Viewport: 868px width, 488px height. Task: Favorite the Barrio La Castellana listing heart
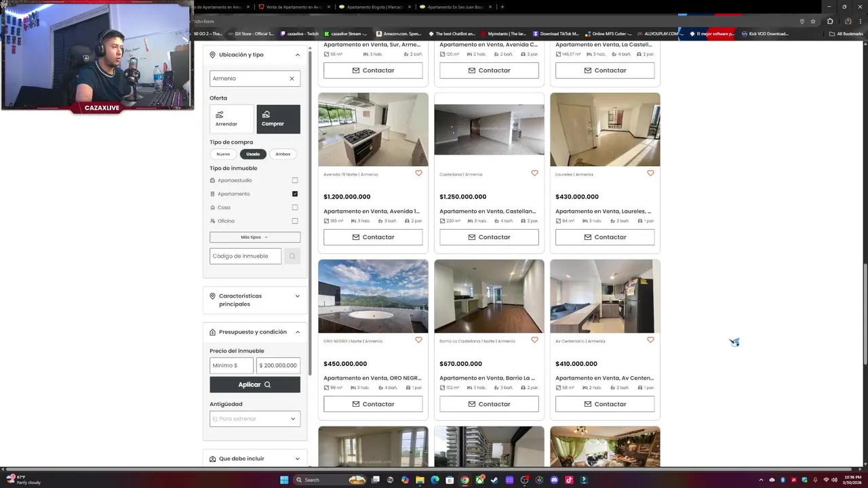[x=534, y=340]
